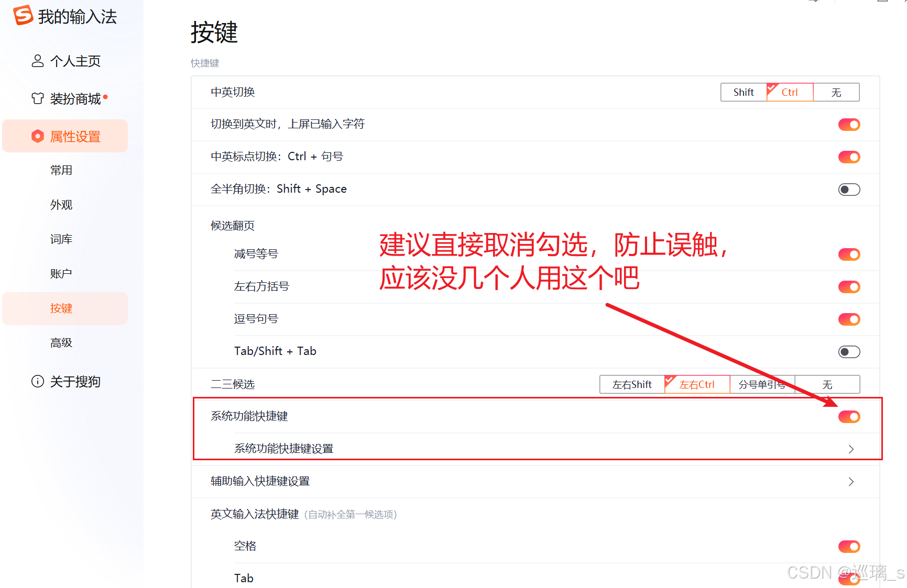The width and height of the screenshot is (907, 588).
Task: Click Tab/Shift + Tab label
Action: 275,351
